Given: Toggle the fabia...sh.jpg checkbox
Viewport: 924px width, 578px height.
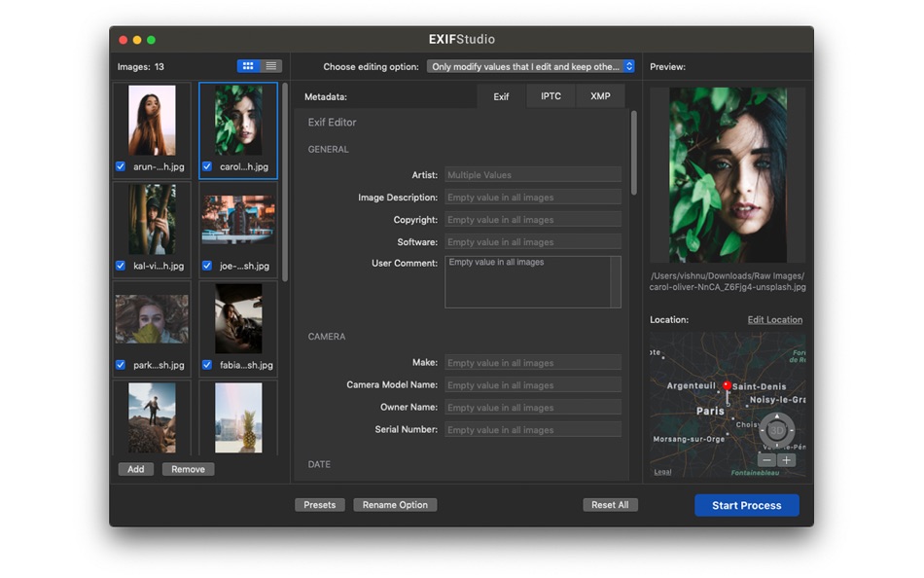Looking at the screenshot, I should point(207,365).
